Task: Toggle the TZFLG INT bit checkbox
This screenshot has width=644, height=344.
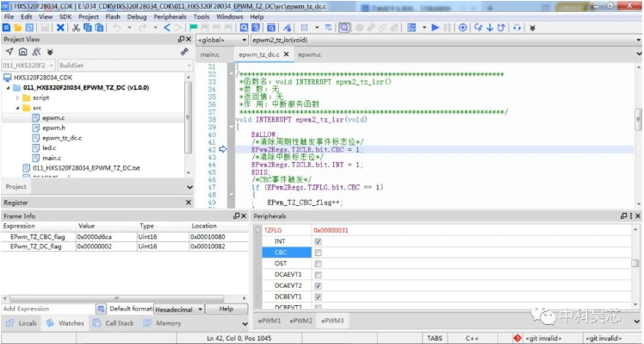Action: tap(318, 241)
